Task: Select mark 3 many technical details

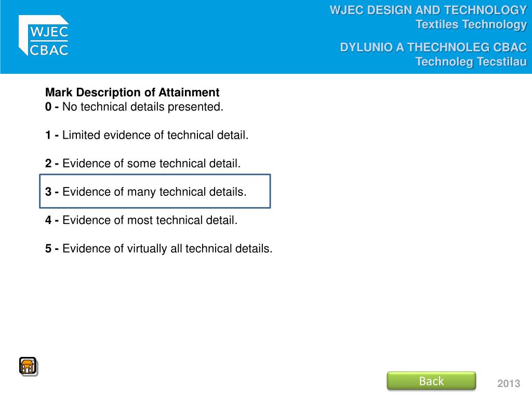Action: click(x=155, y=191)
